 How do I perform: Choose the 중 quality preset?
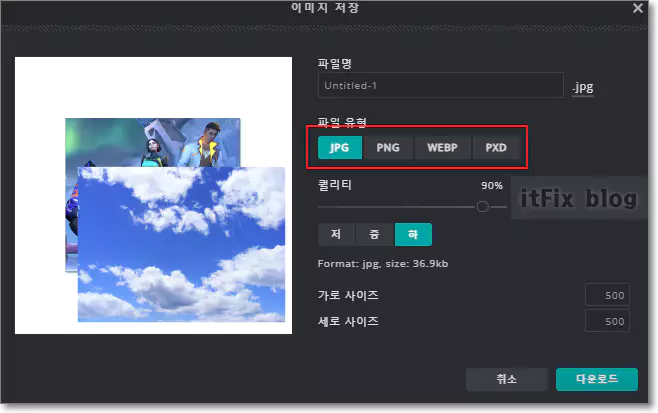[x=374, y=234]
